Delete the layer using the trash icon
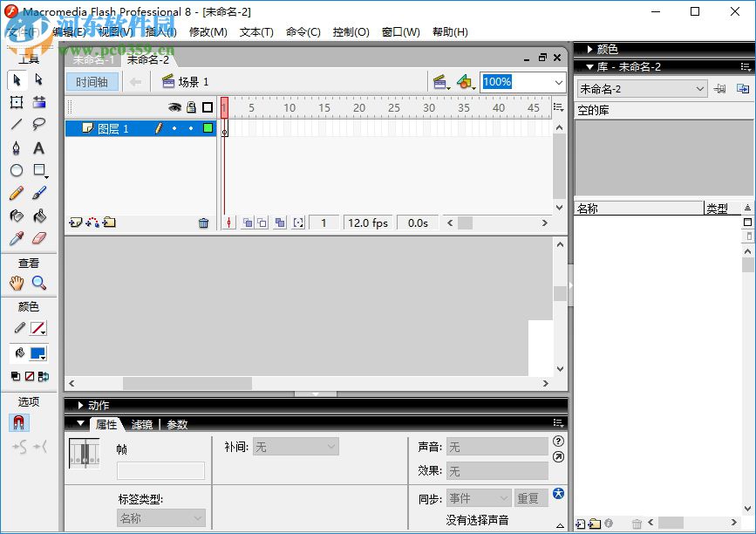The height and width of the screenshot is (534, 756). [x=204, y=222]
